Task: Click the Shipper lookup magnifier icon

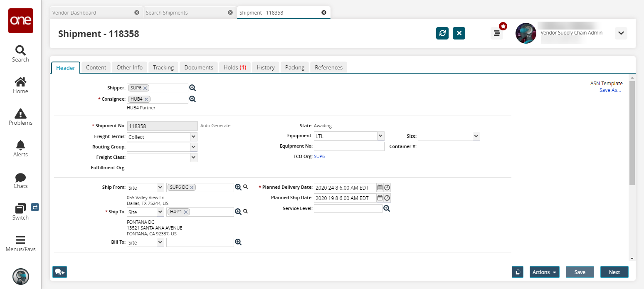Action: coord(192,88)
